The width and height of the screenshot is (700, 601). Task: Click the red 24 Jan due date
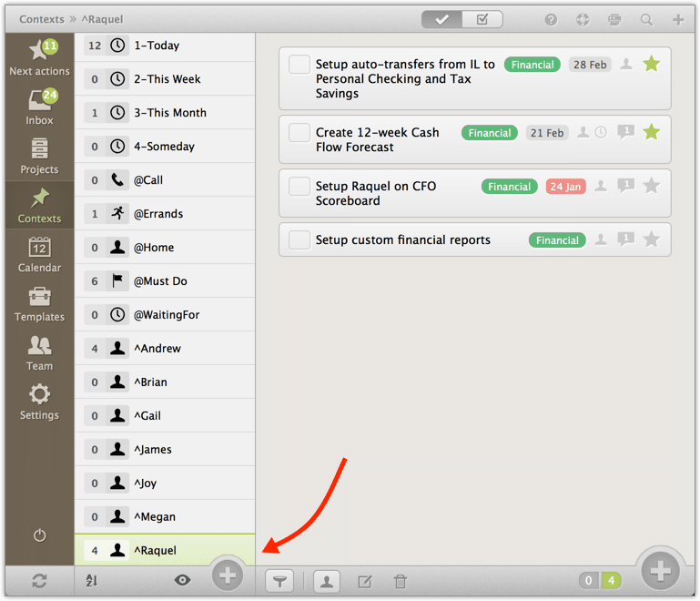click(x=565, y=187)
